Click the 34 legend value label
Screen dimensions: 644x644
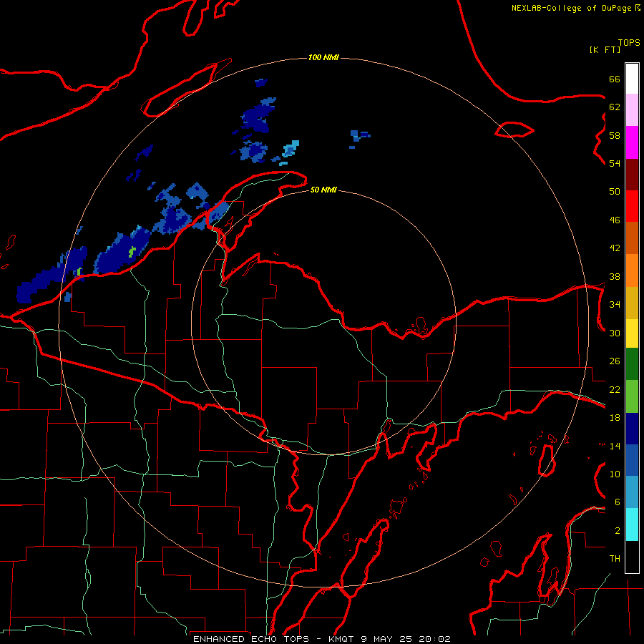(x=615, y=305)
